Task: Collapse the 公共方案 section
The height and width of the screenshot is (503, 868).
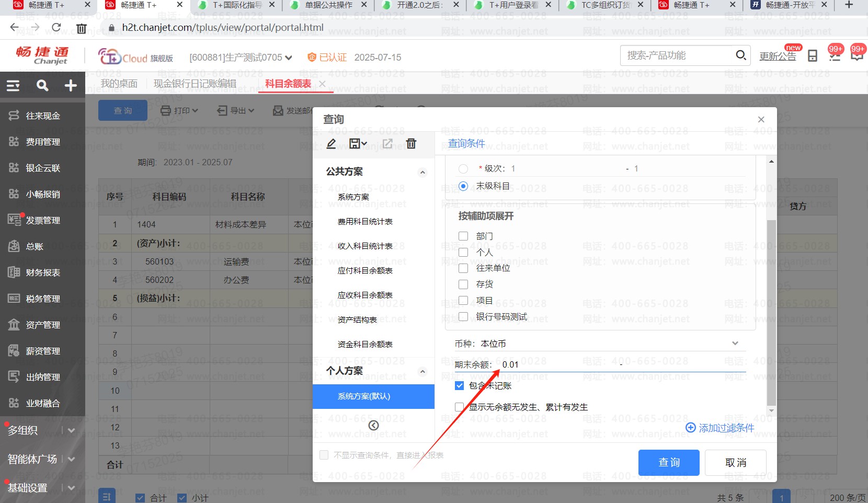Action: (x=422, y=173)
